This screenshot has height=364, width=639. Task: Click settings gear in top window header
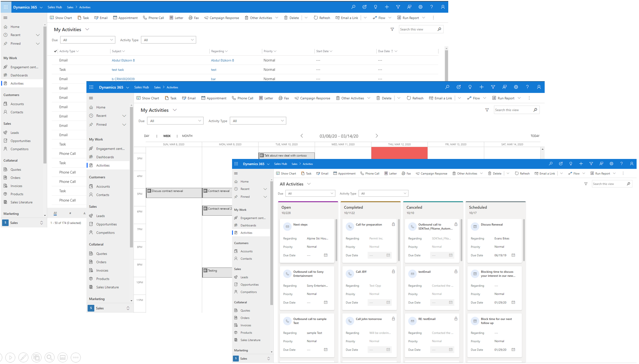click(420, 7)
